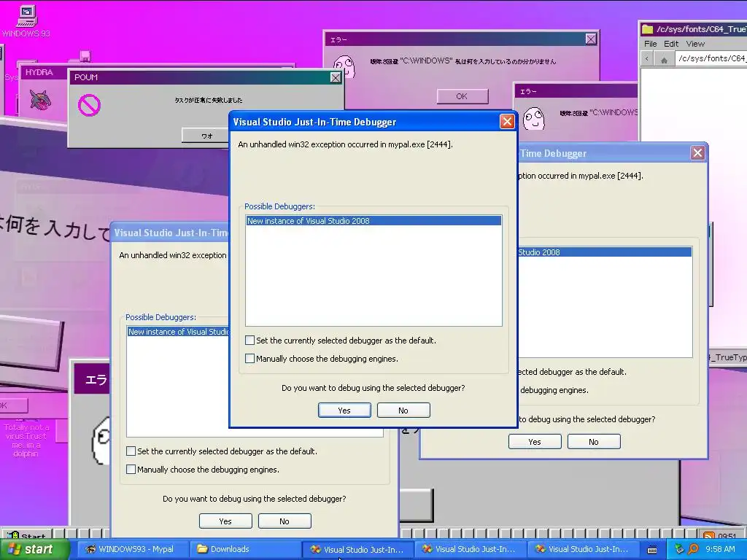This screenshot has width=747, height=560.
Task: Click Yes in the bottom-left debugger dialog
Action: [x=225, y=521]
